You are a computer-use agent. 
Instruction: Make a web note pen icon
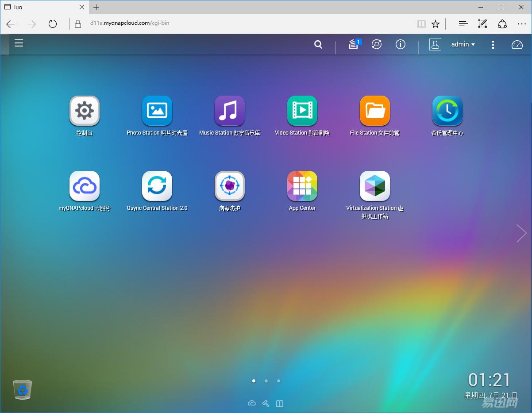483,24
